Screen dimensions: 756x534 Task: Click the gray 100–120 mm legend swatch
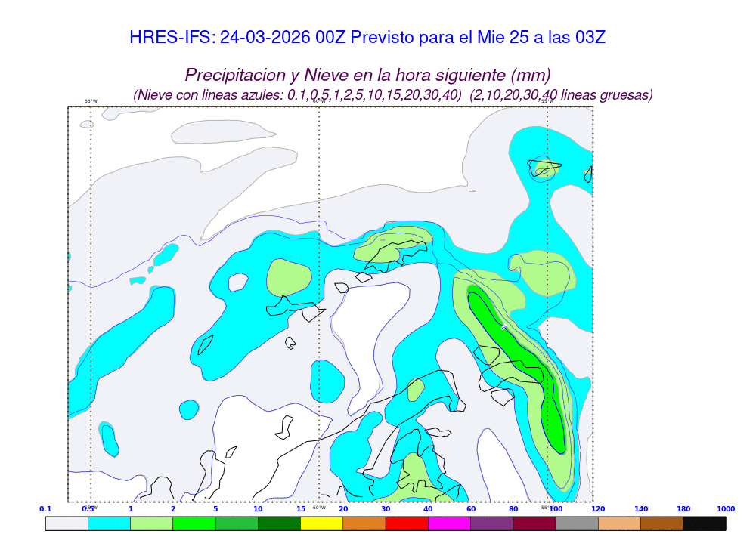pos(577,523)
